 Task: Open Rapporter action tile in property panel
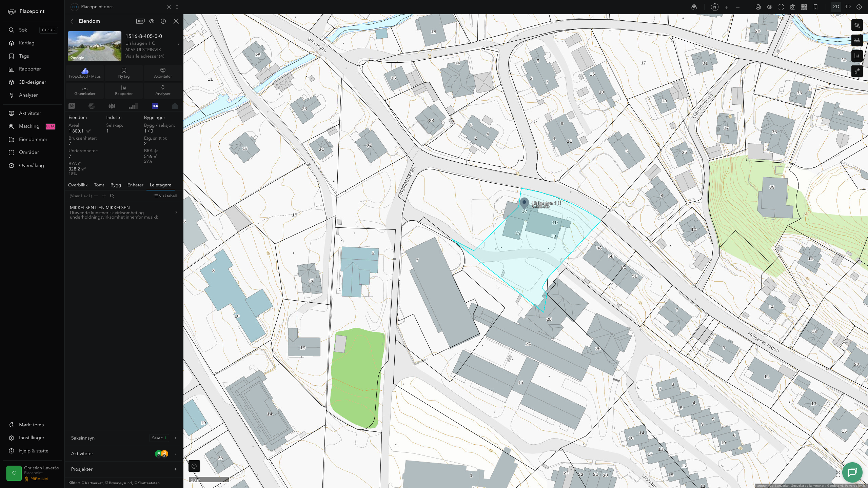coord(124,90)
